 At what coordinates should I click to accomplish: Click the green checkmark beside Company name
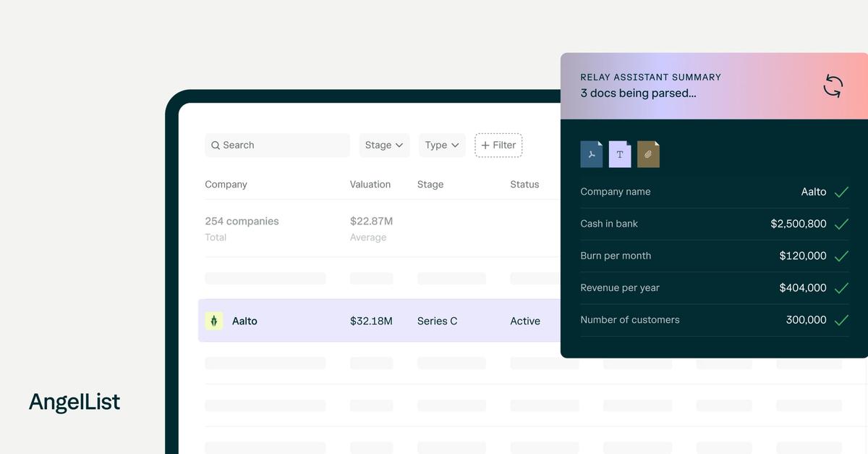(841, 192)
